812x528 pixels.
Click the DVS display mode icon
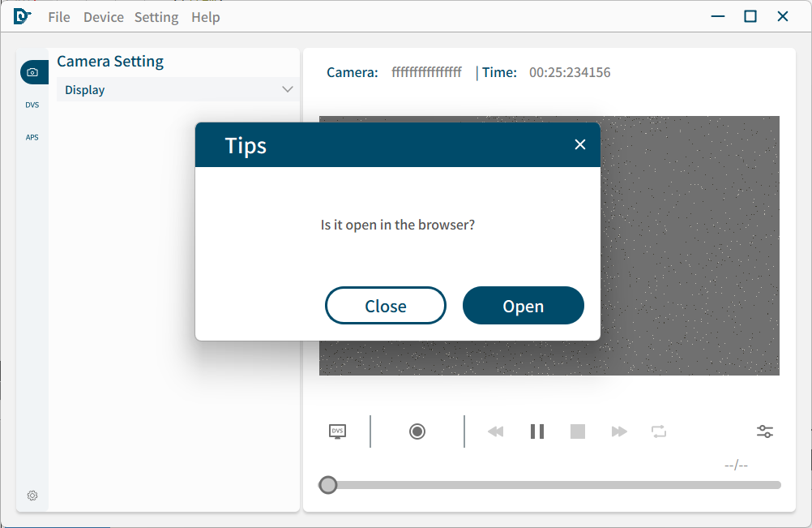[x=337, y=431]
